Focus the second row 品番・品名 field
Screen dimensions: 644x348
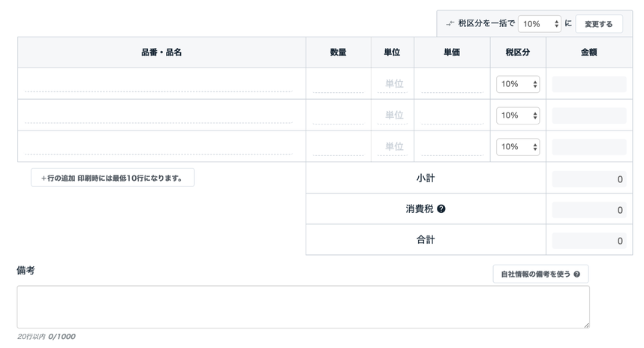158,115
